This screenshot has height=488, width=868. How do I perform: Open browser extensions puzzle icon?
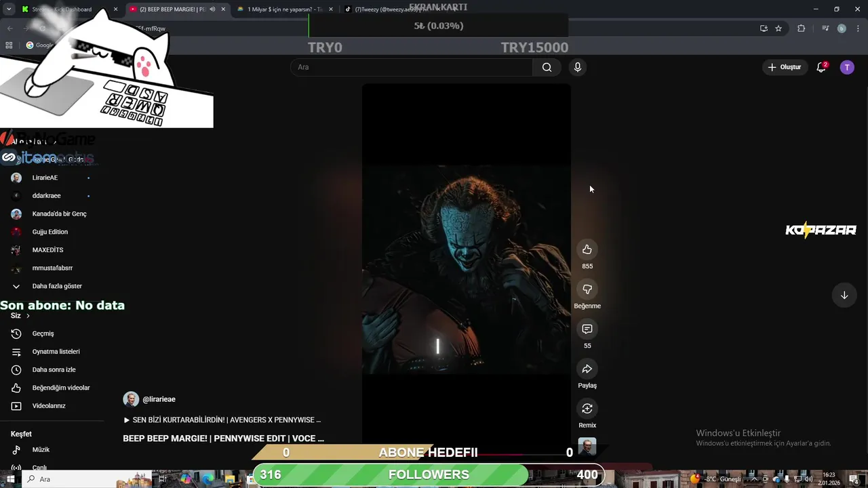click(802, 28)
